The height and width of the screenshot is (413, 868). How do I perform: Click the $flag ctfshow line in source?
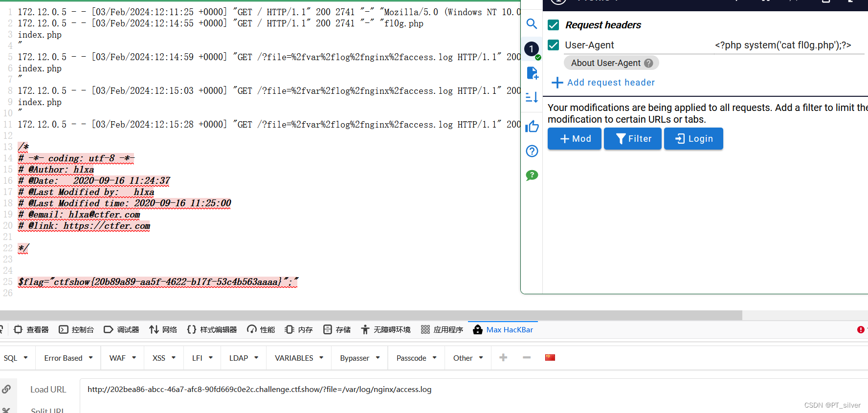(158, 282)
